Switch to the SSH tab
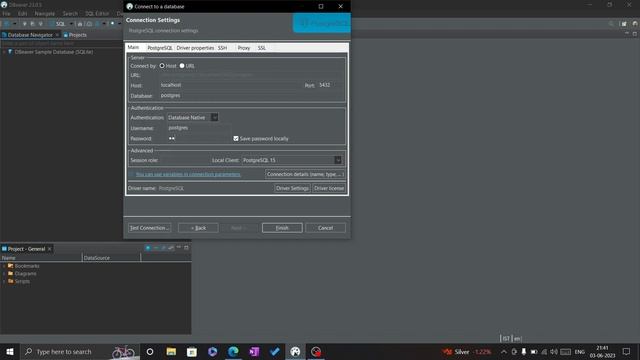640x360 pixels. (222, 48)
